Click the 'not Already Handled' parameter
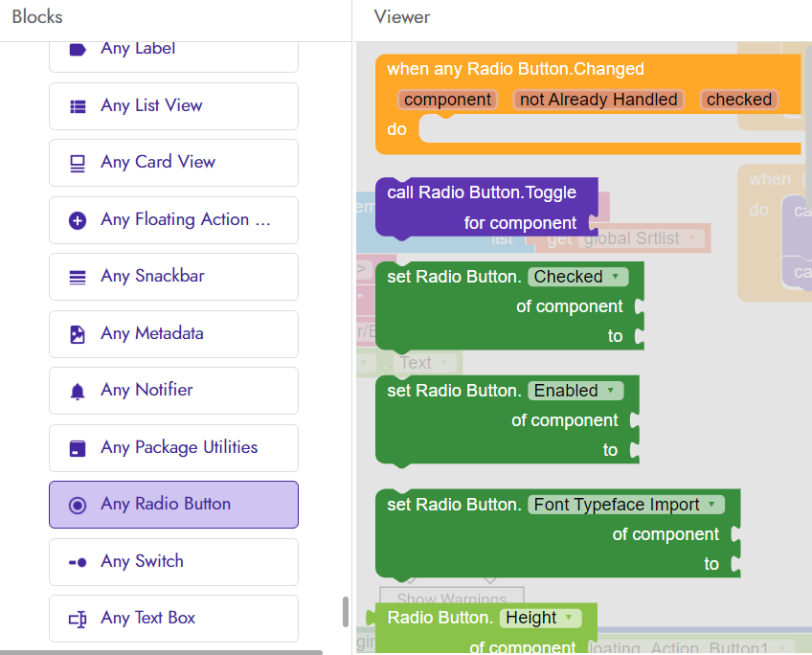 click(598, 100)
